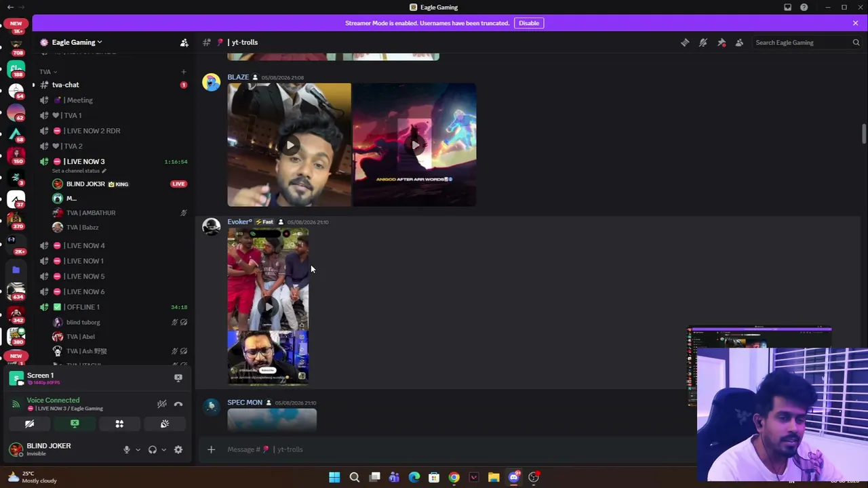Create a channel in TVA category

tap(183, 71)
